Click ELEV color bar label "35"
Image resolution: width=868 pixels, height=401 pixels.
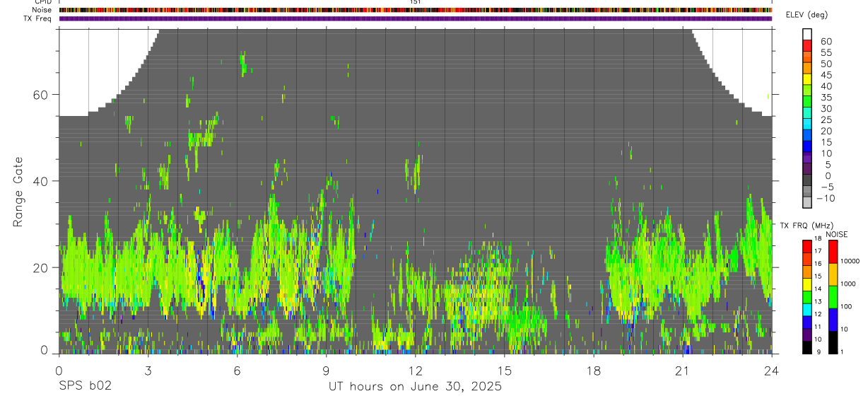pos(826,98)
